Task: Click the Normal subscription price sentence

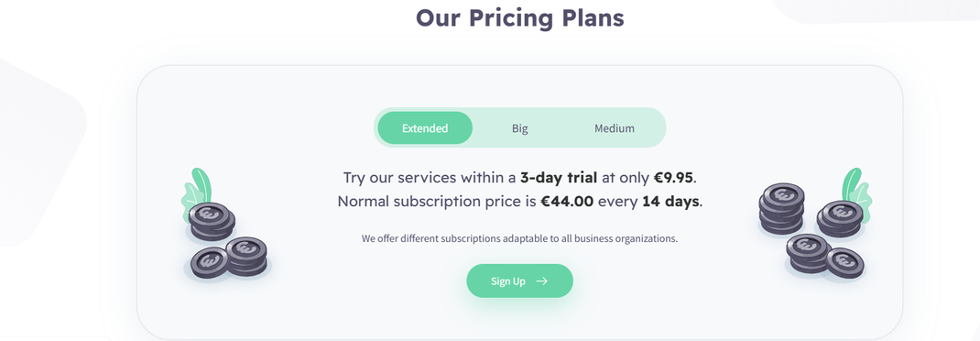Action: tap(520, 202)
